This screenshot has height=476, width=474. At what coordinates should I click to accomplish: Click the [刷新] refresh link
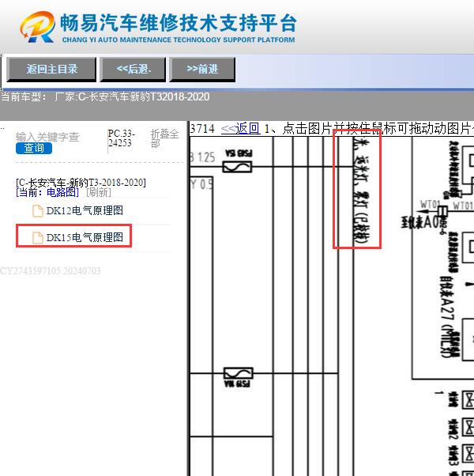tap(99, 192)
